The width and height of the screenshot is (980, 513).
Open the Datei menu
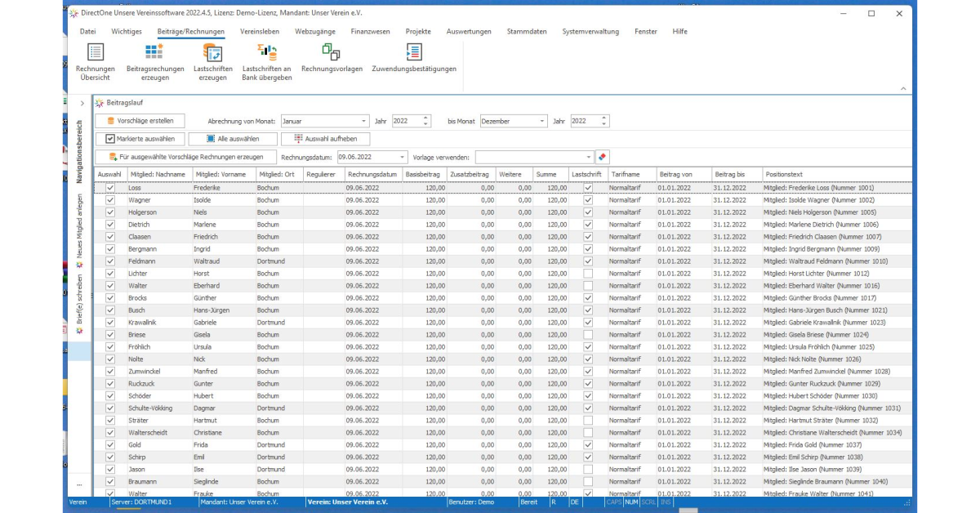[87, 31]
